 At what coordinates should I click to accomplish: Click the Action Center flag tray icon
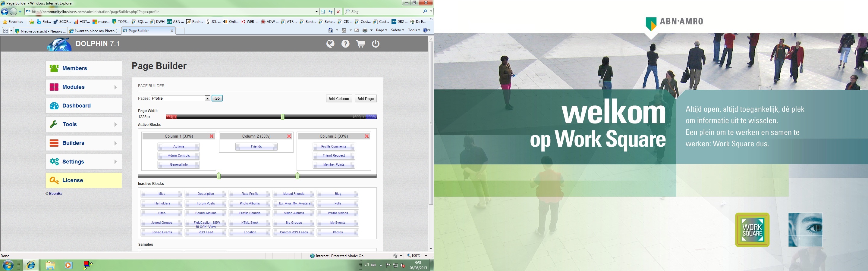388,265
